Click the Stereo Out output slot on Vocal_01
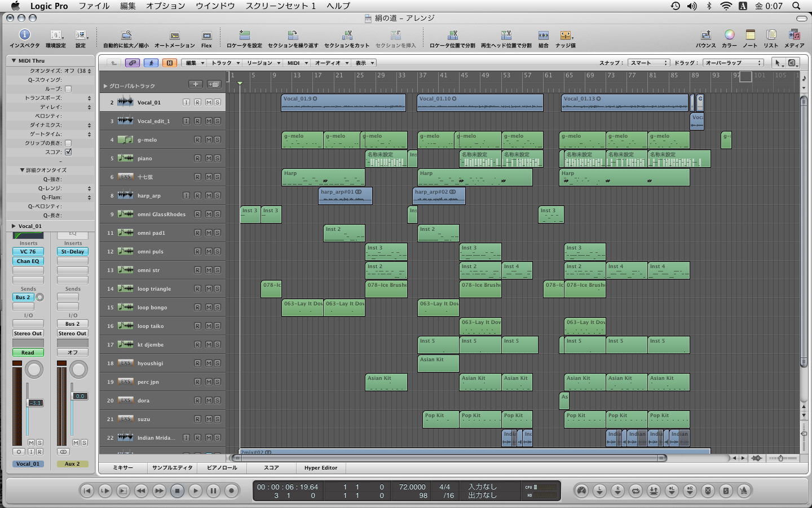Viewport: 812px width, 508px height. [x=28, y=334]
